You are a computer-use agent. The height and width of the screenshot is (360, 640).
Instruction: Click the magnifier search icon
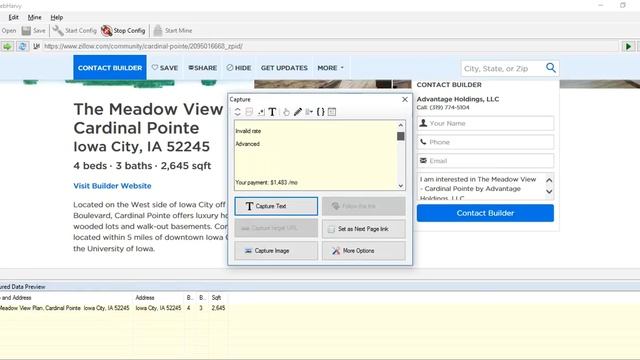click(x=551, y=68)
